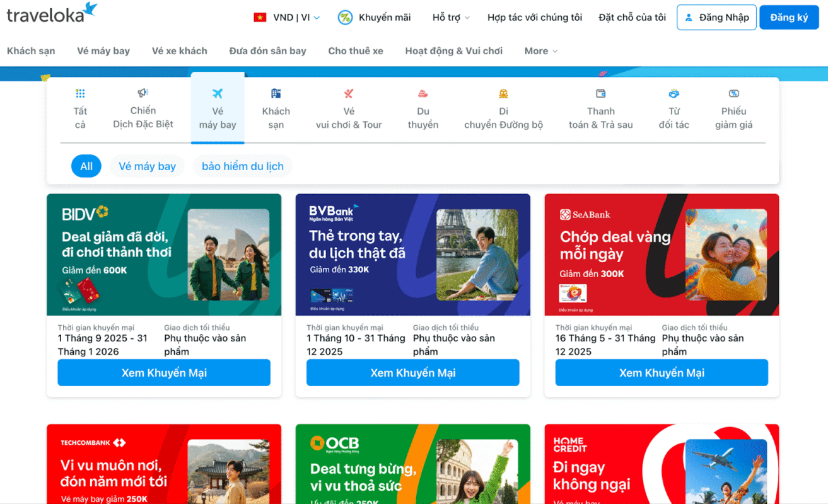Expand the Hỗ trợ support menu
This screenshot has width=828, height=504.
(451, 18)
